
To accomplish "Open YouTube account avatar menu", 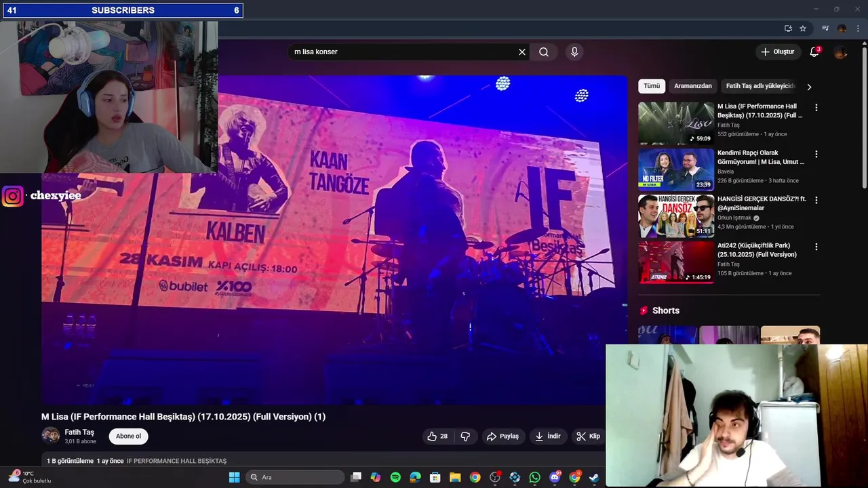I will tap(840, 52).
